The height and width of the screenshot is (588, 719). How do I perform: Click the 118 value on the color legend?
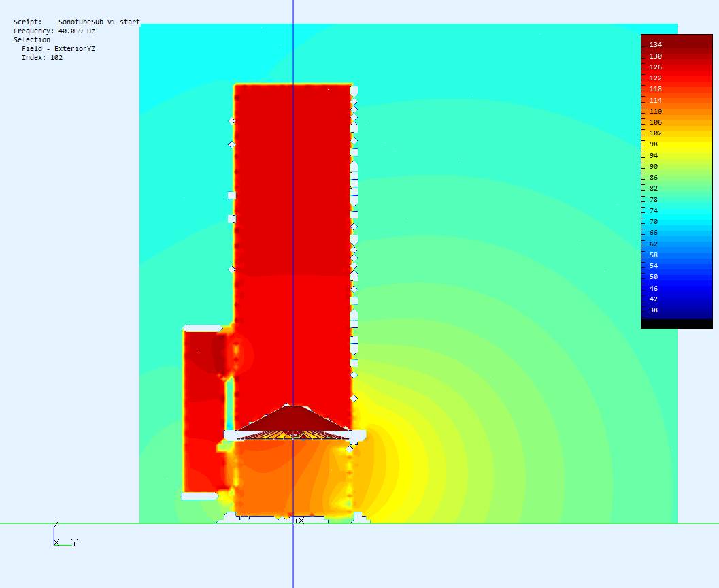(x=655, y=89)
